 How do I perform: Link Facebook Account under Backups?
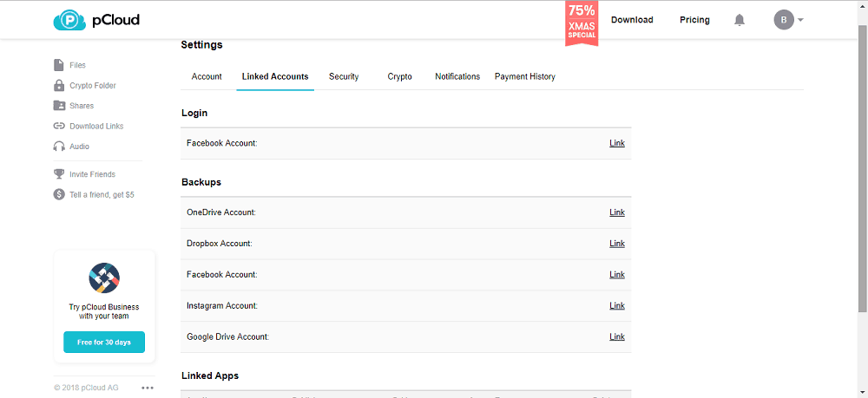click(x=616, y=275)
